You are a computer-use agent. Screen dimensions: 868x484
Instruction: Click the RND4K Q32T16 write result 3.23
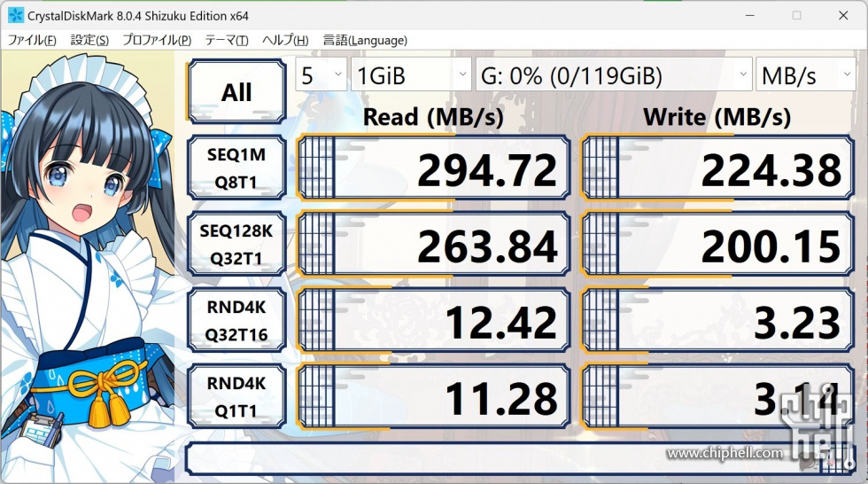pos(717,321)
